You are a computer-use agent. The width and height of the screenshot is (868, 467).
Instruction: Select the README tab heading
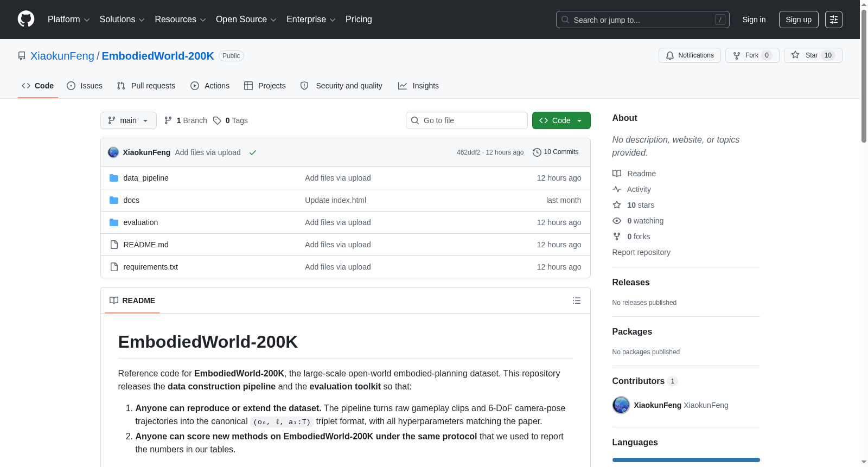[x=132, y=300]
